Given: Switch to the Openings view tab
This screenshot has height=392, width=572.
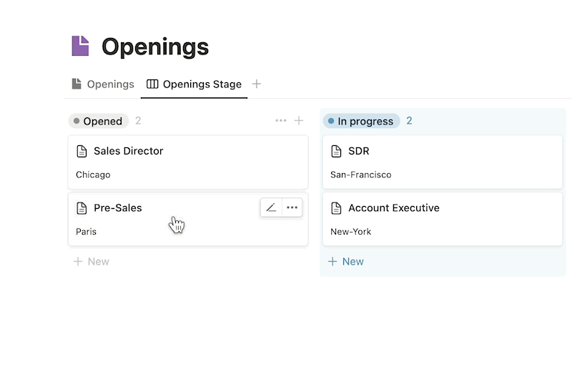Looking at the screenshot, I should click(x=103, y=84).
